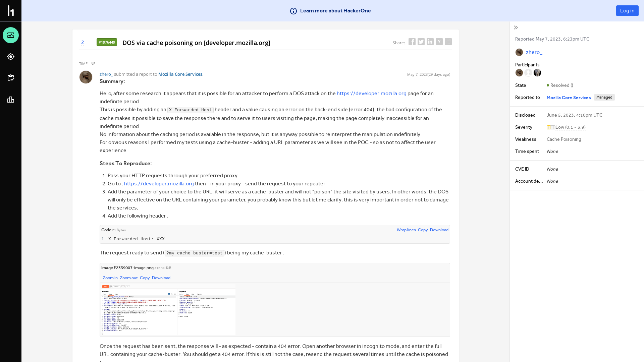This screenshot has height=362, width=644.
Task: Click the info icon beside Learn more banner
Action: coord(293,11)
